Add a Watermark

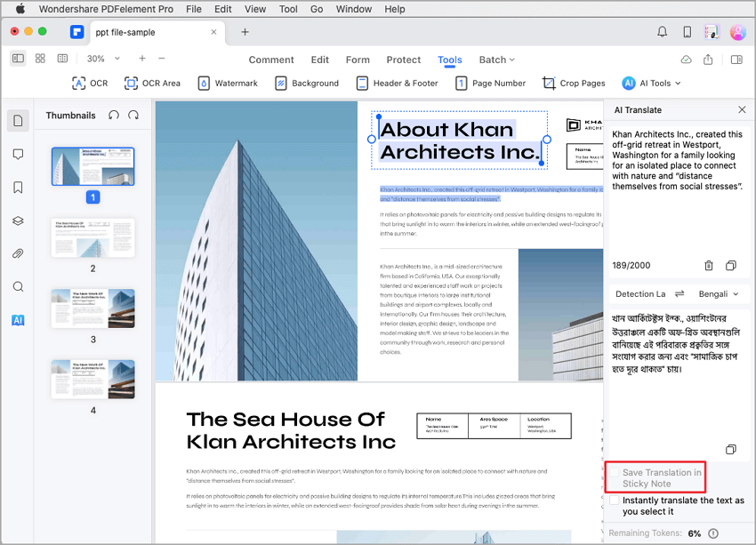pos(228,83)
